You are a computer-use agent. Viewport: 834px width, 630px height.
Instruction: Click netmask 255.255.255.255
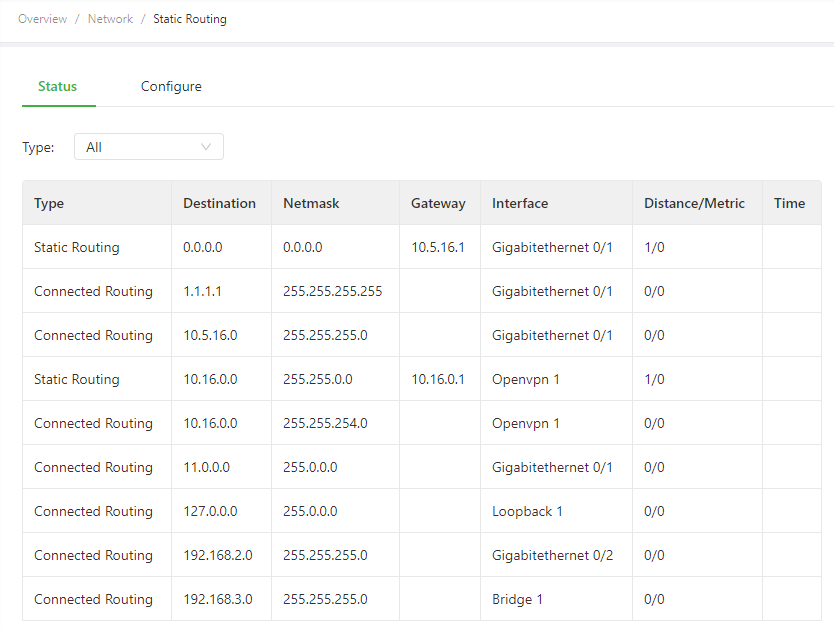pyautogui.click(x=332, y=292)
